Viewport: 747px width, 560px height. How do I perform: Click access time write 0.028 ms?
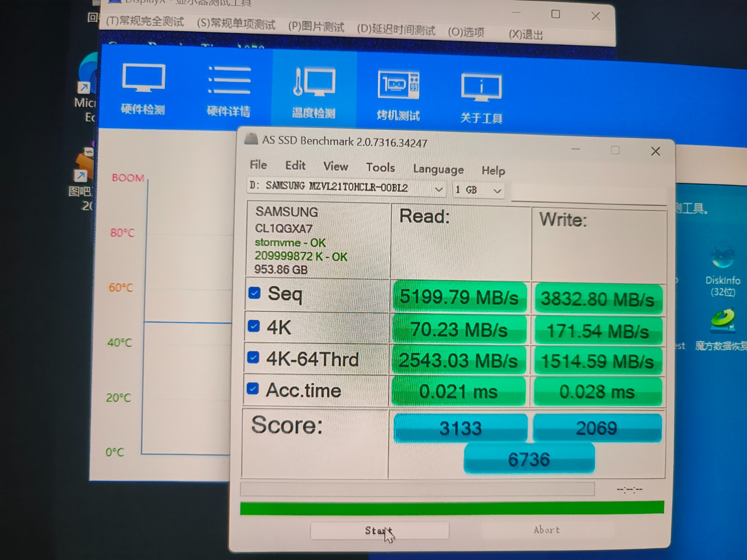(597, 392)
